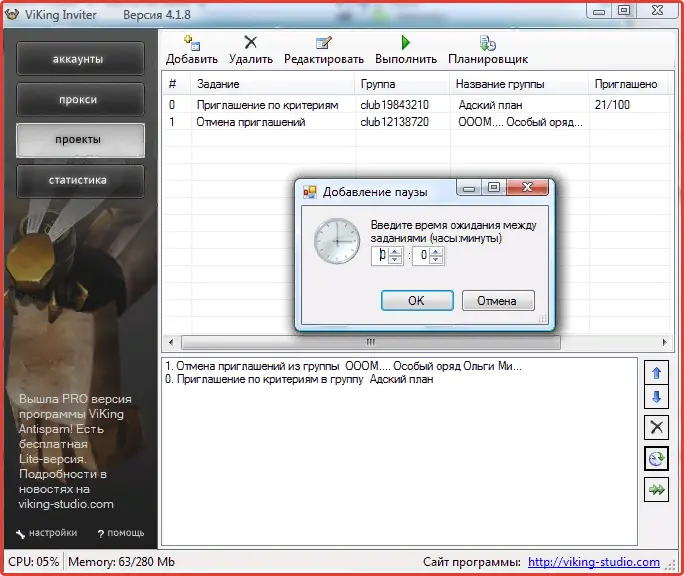Select queue line 0. Приглашение по критериям в группу
This screenshot has width=684, height=576.
pos(299,379)
